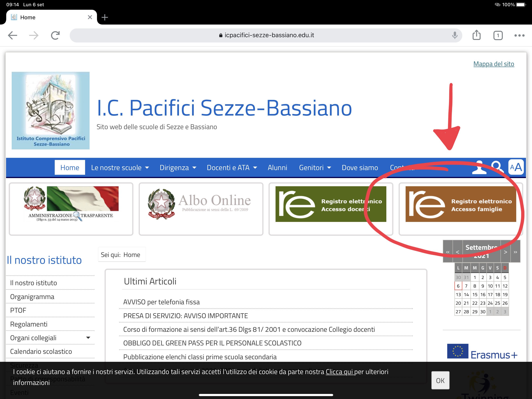Expand the Organi collegiali arrow
The image size is (532, 399).
coord(88,338)
